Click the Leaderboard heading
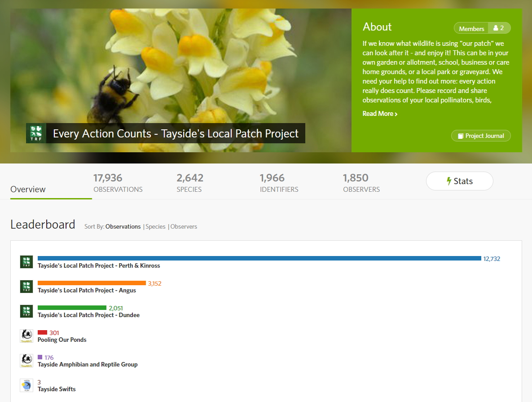 point(43,225)
